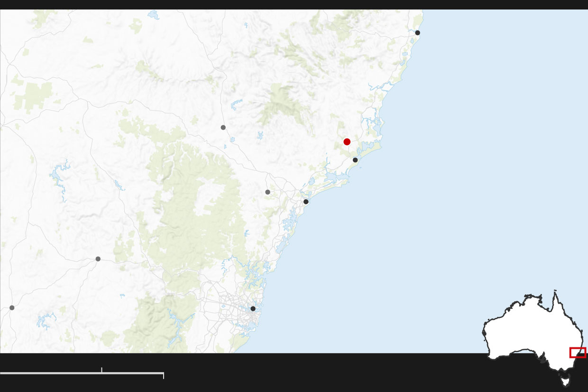
Task: Click the red location marker dot
Action: (347, 141)
